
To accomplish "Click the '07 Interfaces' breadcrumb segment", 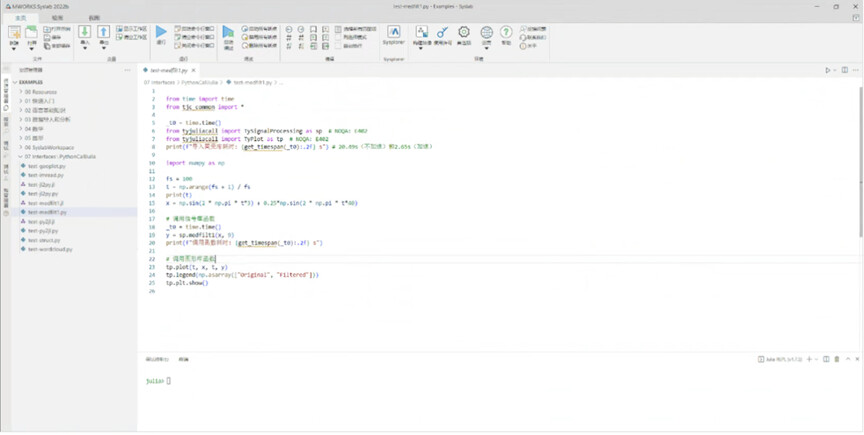I will (x=160, y=82).
